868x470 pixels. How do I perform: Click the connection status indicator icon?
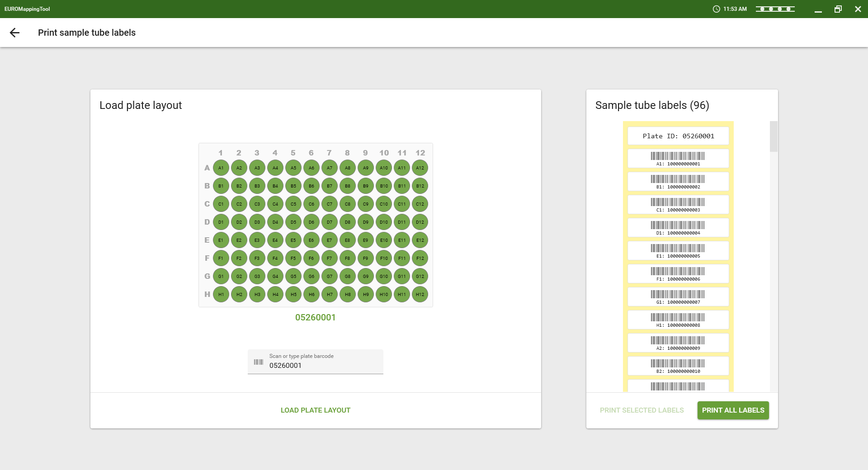pyautogui.click(x=775, y=9)
